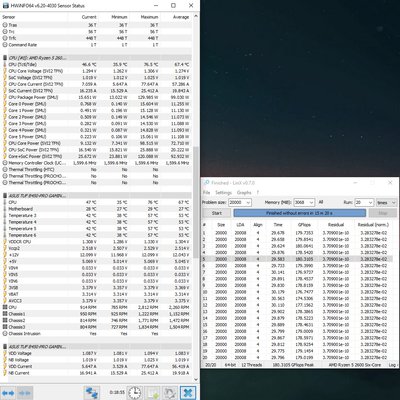
Task: Open the times unit dropdown
Action: (x=386, y=202)
